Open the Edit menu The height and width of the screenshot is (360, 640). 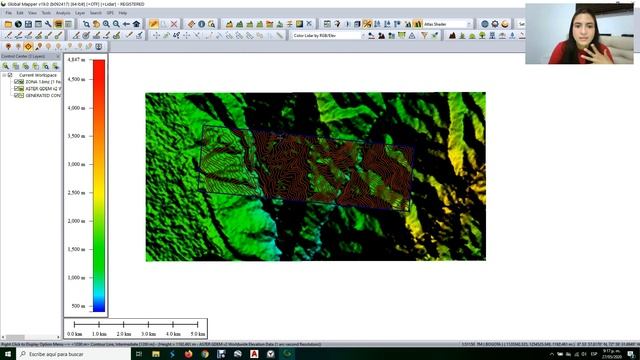point(20,13)
